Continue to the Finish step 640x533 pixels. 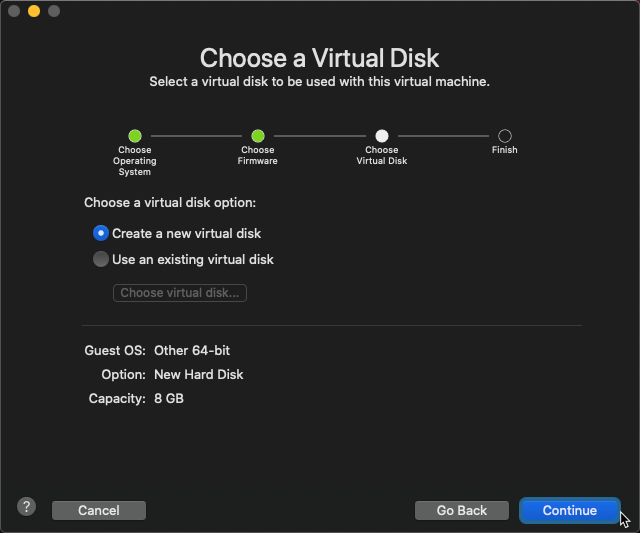569,511
